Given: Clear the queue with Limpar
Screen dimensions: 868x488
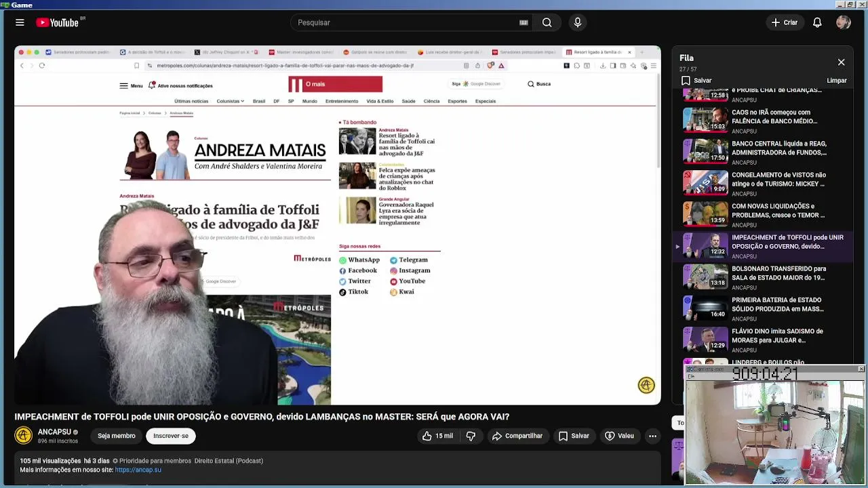Looking at the screenshot, I should pyautogui.click(x=837, y=81).
